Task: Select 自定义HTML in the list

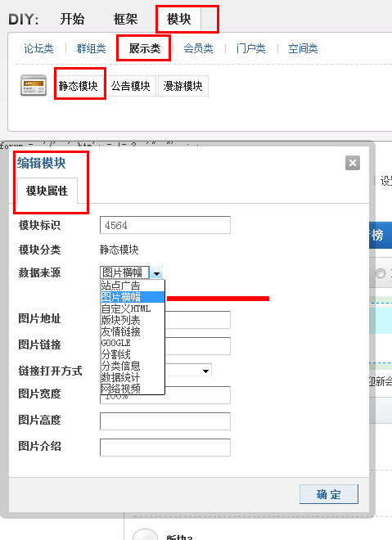Action: tap(133, 308)
